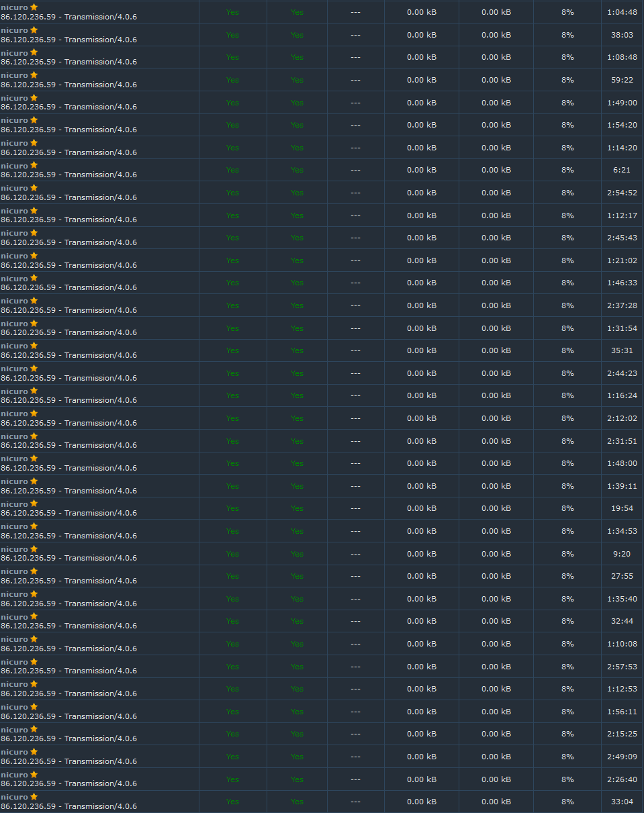This screenshot has width=644, height=813.
Task: Open nicuro's profile from the 9:20 row
Action: [x=14, y=549]
